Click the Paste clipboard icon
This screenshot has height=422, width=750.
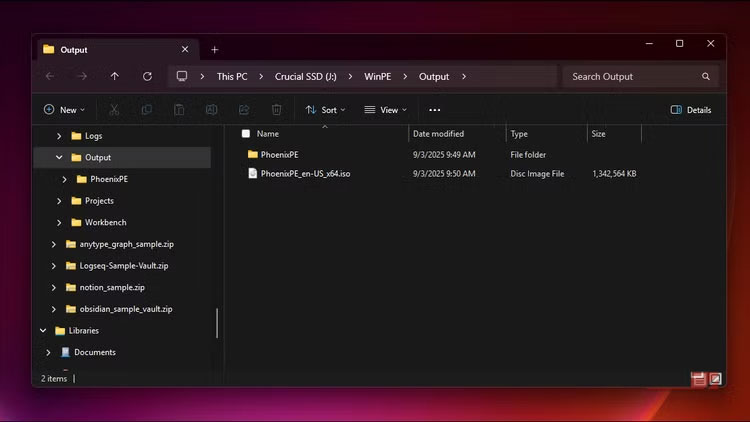pos(179,110)
